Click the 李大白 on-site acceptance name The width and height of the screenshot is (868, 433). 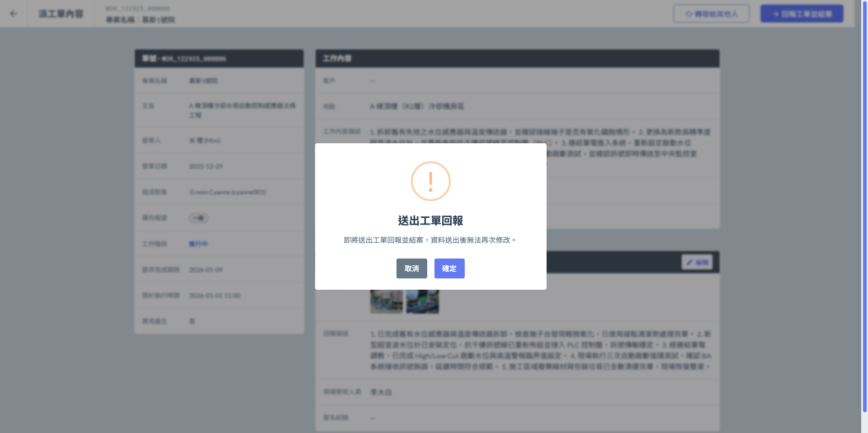[381, 392]
